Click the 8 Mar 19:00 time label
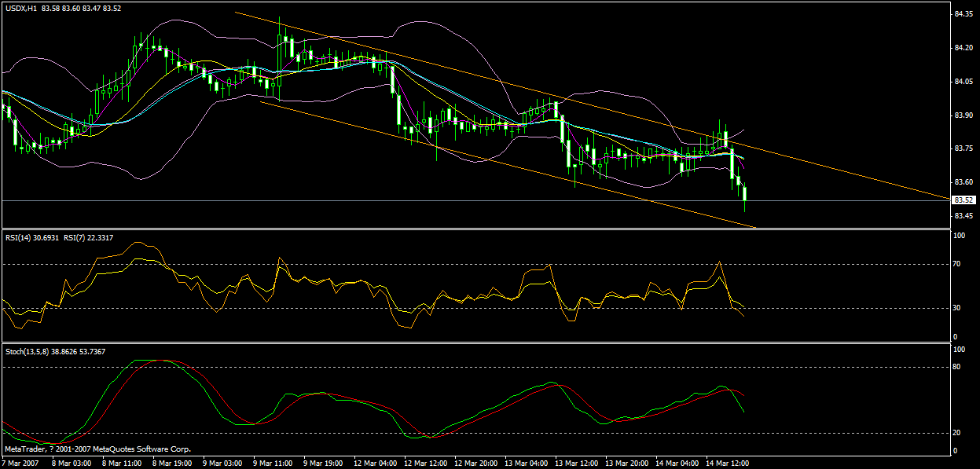980x469 pixels. tap(172, 464)
